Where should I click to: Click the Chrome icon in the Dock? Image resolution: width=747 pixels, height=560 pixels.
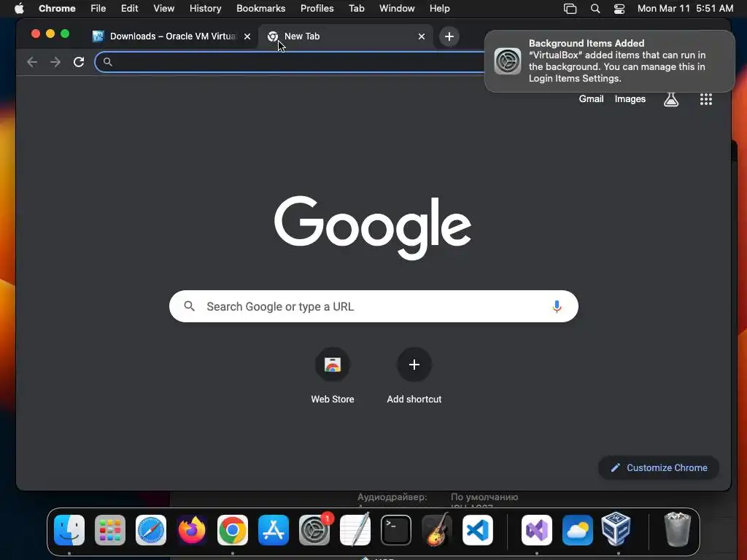click(x=233, y=530)
